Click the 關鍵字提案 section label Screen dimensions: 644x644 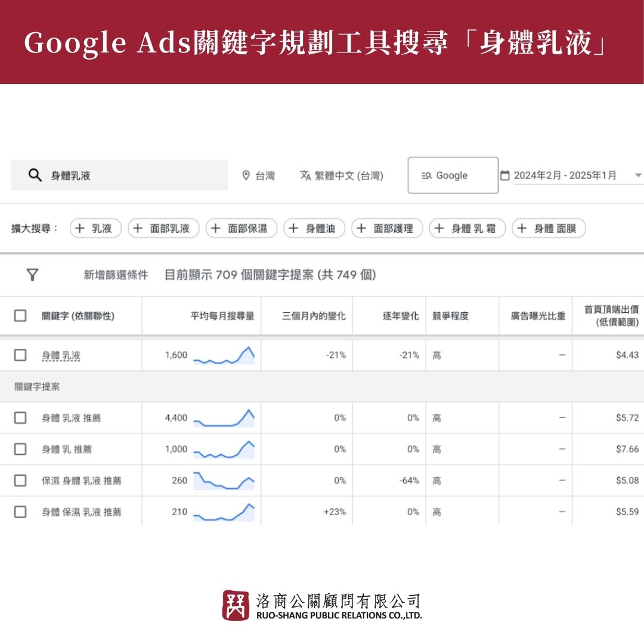[x=37, y=387]
